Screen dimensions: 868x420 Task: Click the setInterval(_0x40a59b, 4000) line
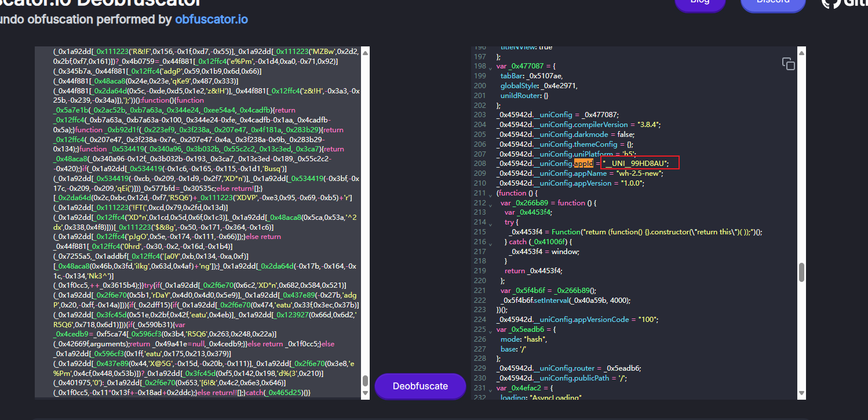click(566, 300)
